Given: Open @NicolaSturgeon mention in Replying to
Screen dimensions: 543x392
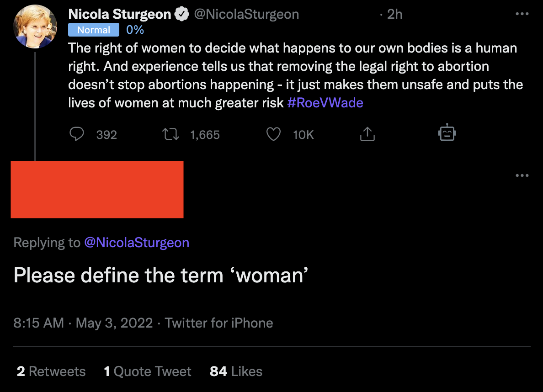Looking at the screenshot, I should tap(137, 243).
